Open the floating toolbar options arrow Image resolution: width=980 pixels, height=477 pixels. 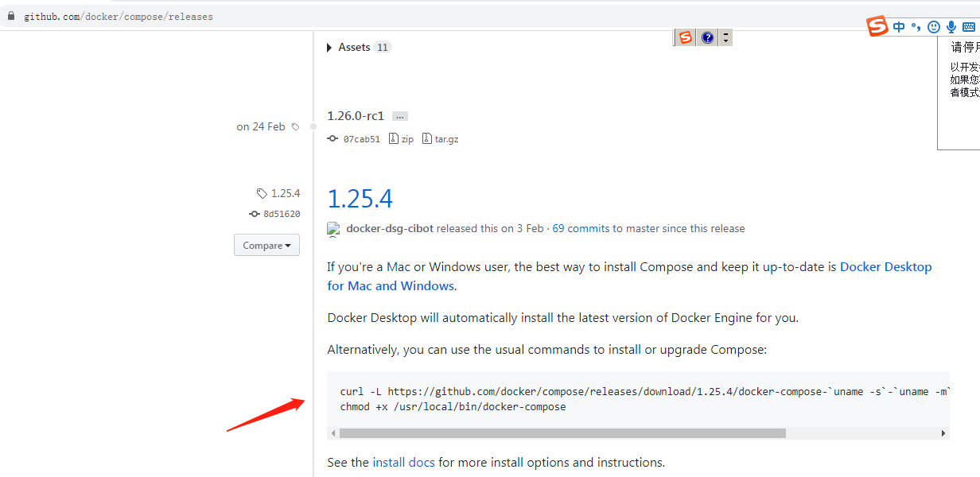[725, 37]
